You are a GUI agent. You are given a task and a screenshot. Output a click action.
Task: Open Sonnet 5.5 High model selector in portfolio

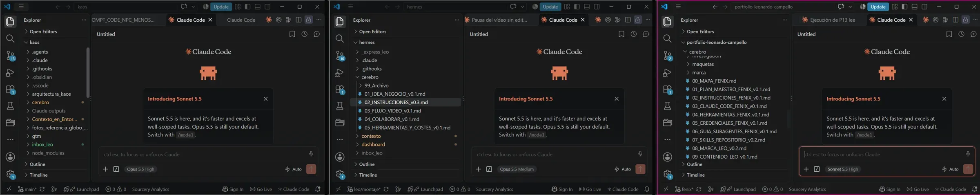[x=843, y=169]
